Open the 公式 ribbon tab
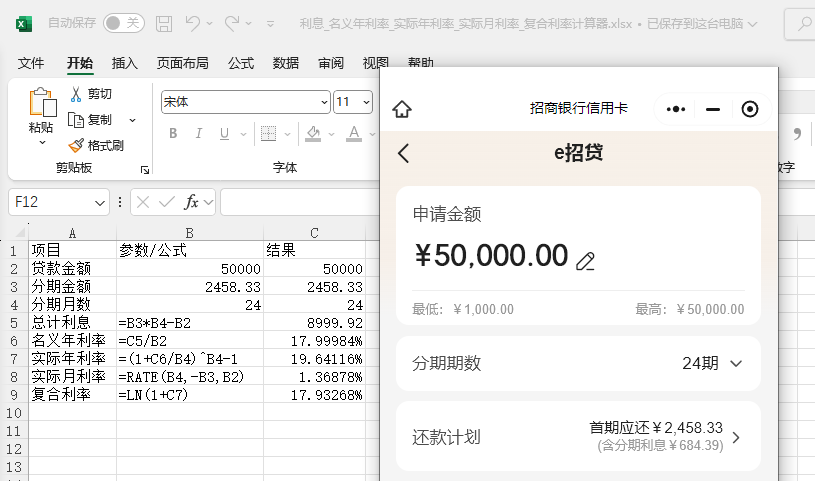Viewport: 815px width, 481px height. click(x=241, y=63)
